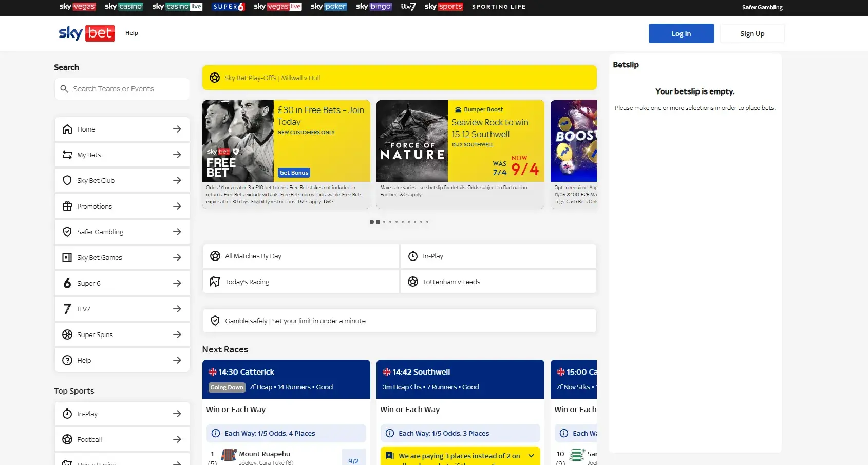Image resolution: width=868 pixels, height=465 pixels.
Task: Open Sky Sports from the top bar
Action: (x=444, y=7)
